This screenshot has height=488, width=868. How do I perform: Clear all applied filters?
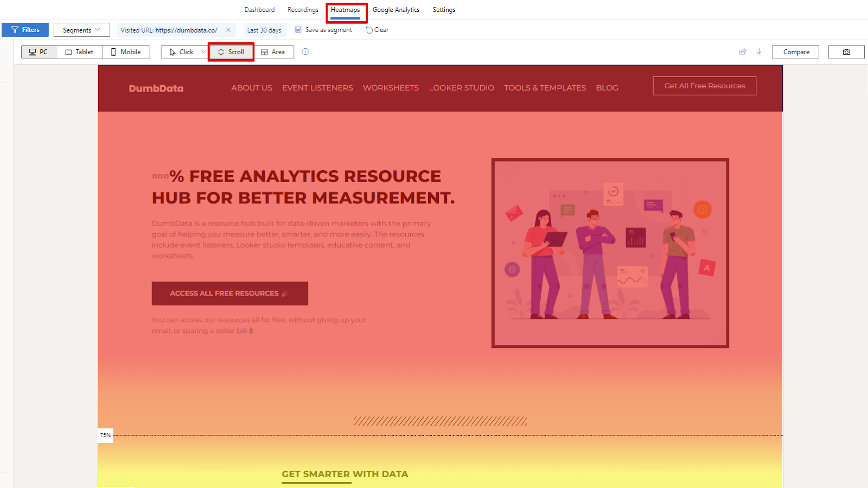pyautogui.click(x=378, y=30)
